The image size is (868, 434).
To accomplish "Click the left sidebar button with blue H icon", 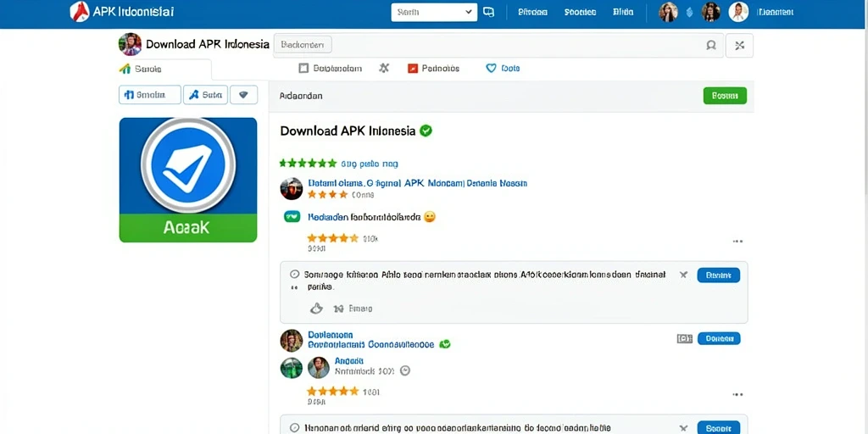I will point(149,95).
